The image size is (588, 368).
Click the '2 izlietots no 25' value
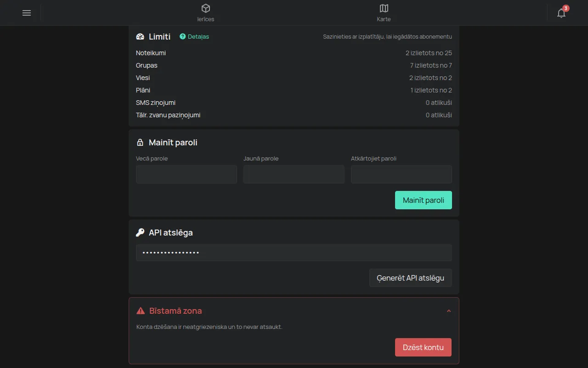coord(429,53)
